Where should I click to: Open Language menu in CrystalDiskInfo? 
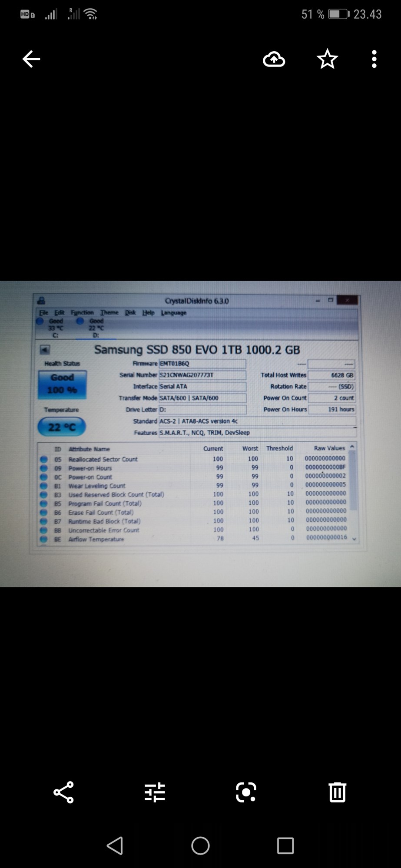[x=174, y=312]
